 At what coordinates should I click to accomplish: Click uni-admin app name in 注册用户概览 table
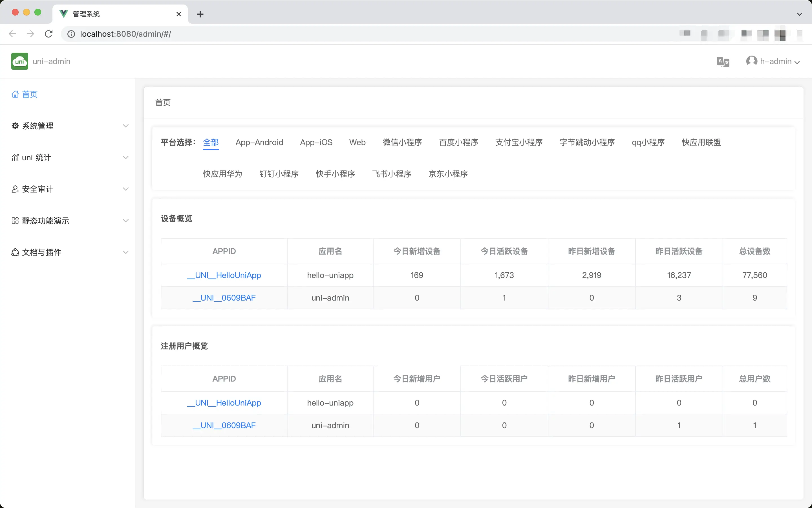(x=330, y=425)
